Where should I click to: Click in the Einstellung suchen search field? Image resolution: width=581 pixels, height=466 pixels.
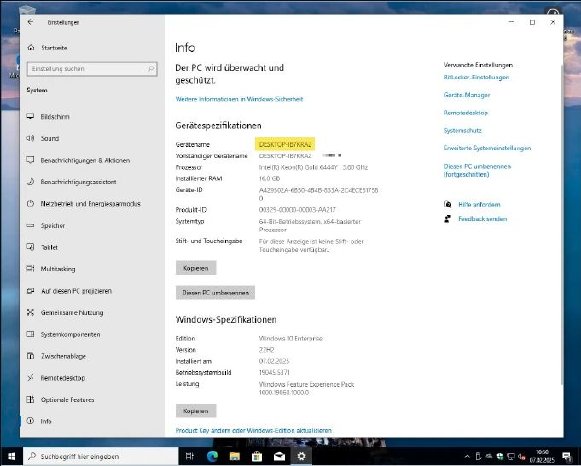[x=92, y=69]
